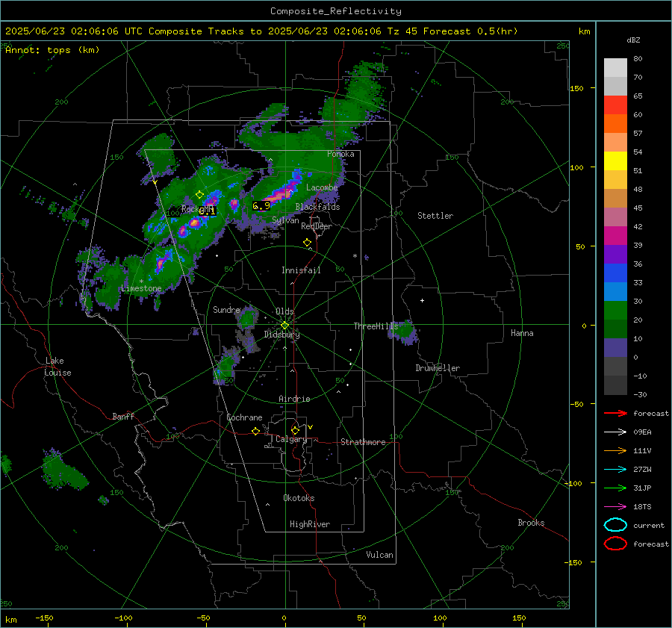Click the Didsbury city label
The height and width of the screenshot is (628, 672).
[x=281, y=335]
